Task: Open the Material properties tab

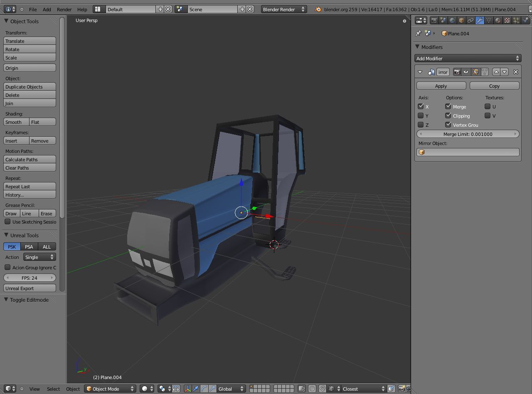Action: click(498, 20)
